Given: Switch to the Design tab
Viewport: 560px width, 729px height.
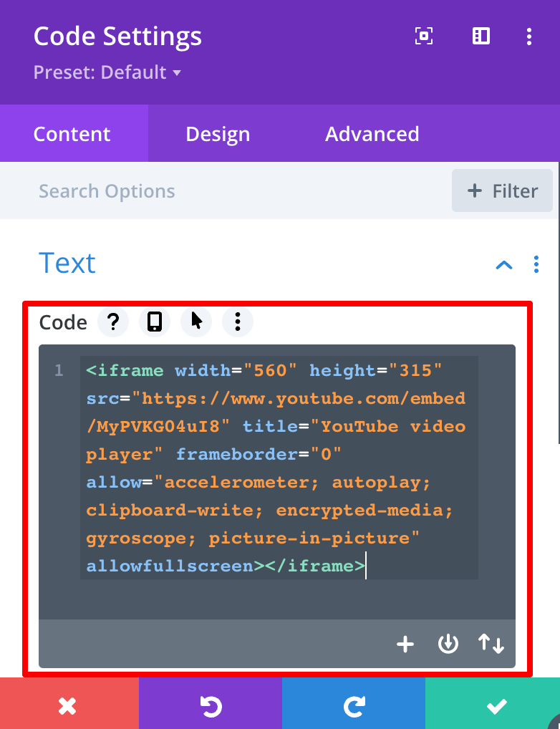Looking at the screenshot, I should [218, 134].
